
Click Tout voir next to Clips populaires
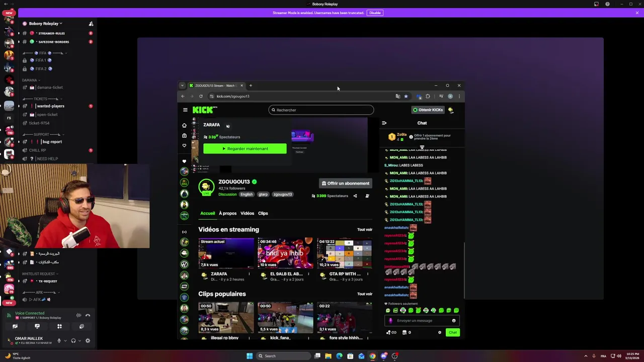tap(365, 294)
